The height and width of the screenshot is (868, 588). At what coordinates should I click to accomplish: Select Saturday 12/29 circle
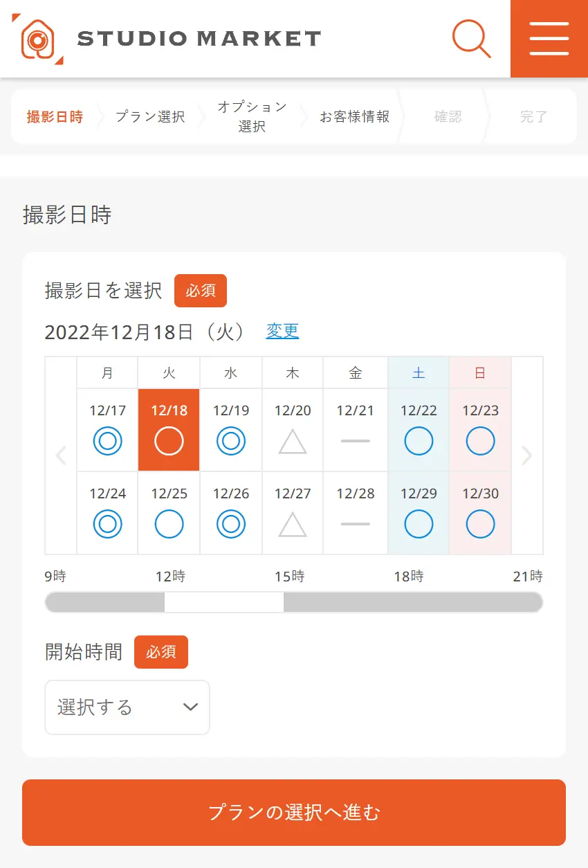pyautogui.click(x=419, y=513)
